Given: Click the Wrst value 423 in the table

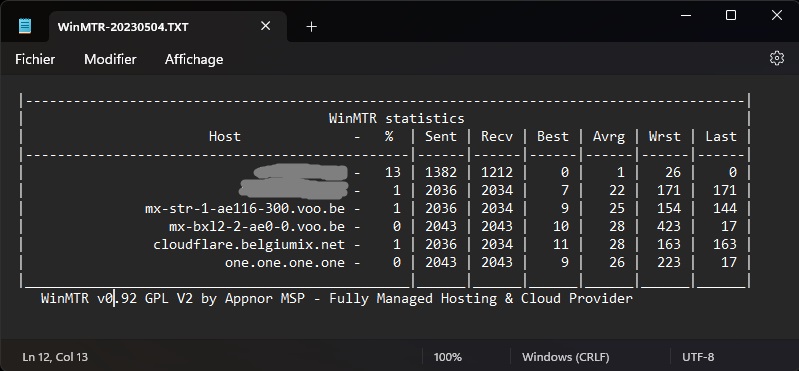Looking at the screenshot, I should [x=669, y=226].
